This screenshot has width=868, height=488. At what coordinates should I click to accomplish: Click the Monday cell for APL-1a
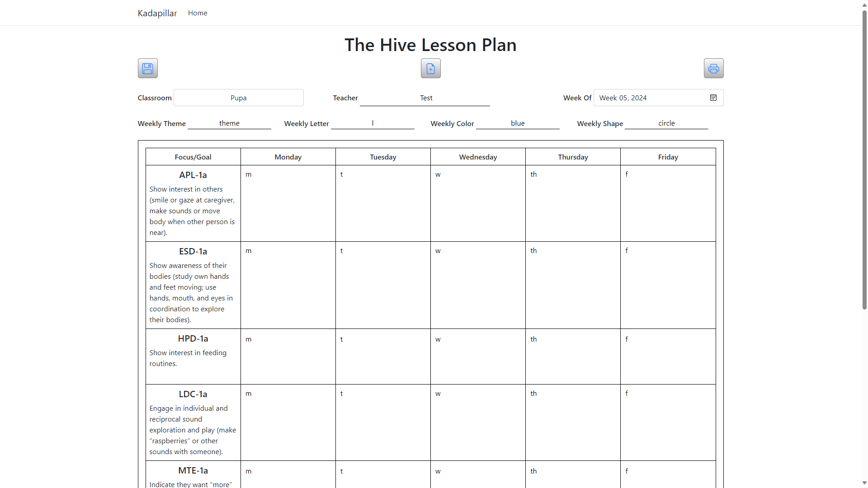coord(288,203)
